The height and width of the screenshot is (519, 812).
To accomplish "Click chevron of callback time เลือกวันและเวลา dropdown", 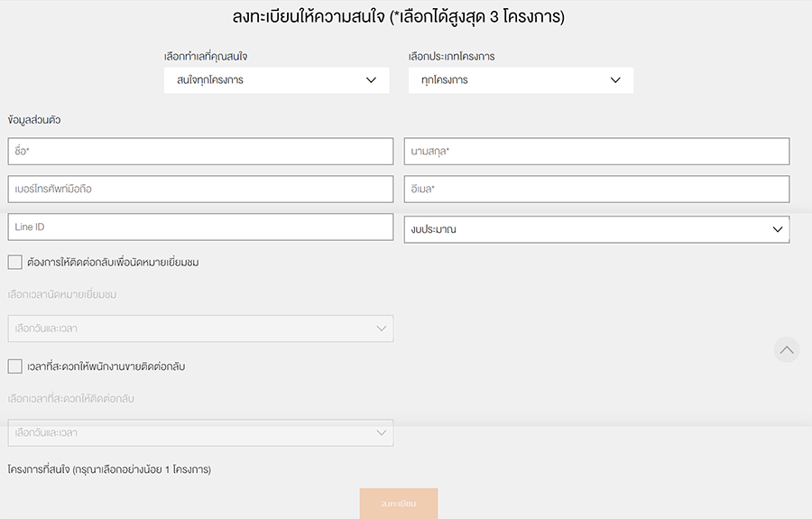I will pos(382,432).
